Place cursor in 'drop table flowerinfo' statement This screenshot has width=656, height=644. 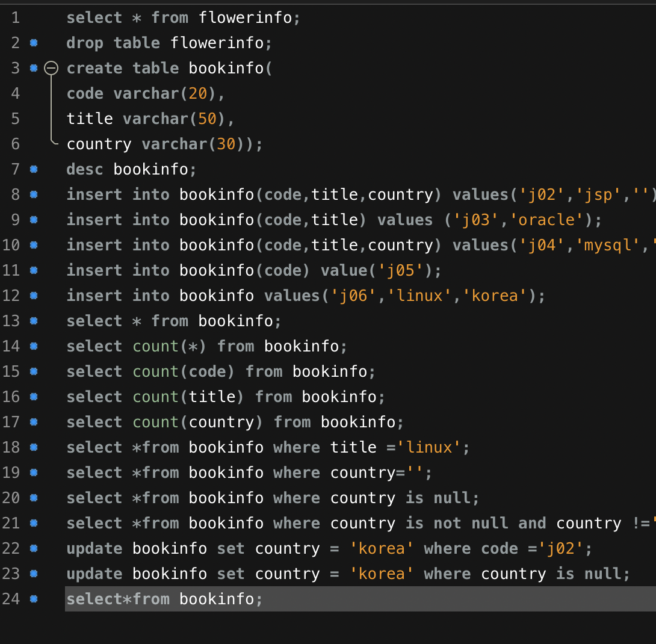click(169, 43)
